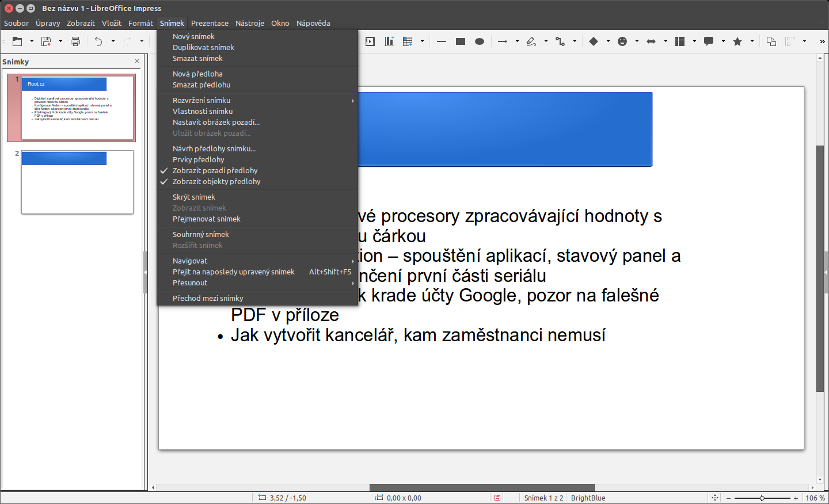Open connector types dropdown arrow
Screen dimensions: 829x504
pos(575,41)
